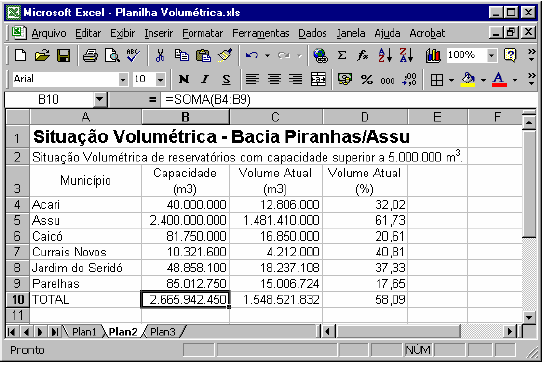Toggle italic formatting with the I button
This screenshot has width=545, height=365.
coord(205,79)
